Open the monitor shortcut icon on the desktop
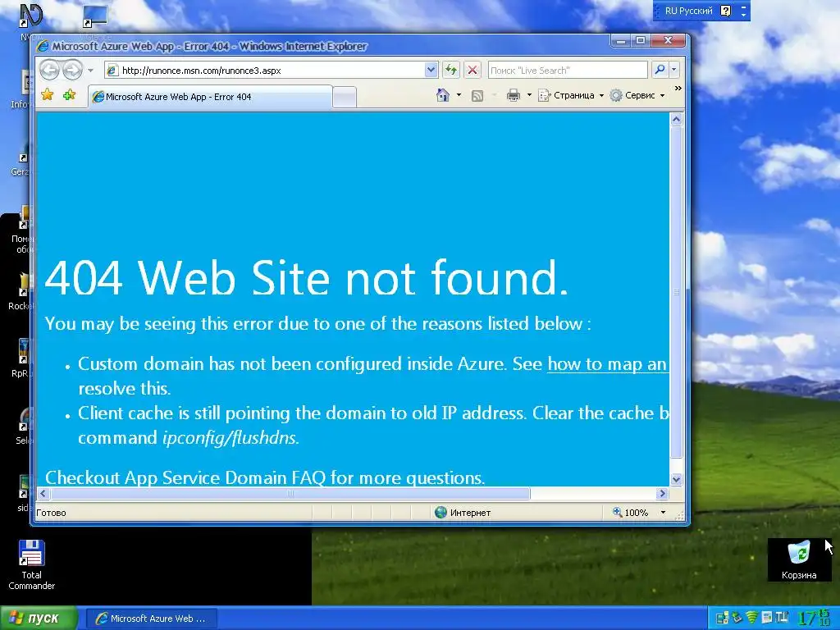The image size is (840, 630). click(95, 16)
